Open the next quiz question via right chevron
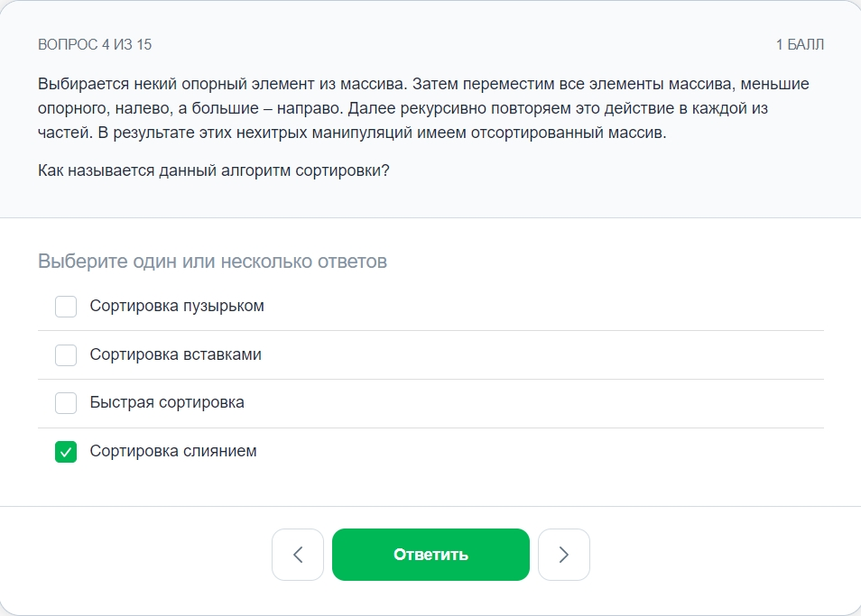 [563, 555]
